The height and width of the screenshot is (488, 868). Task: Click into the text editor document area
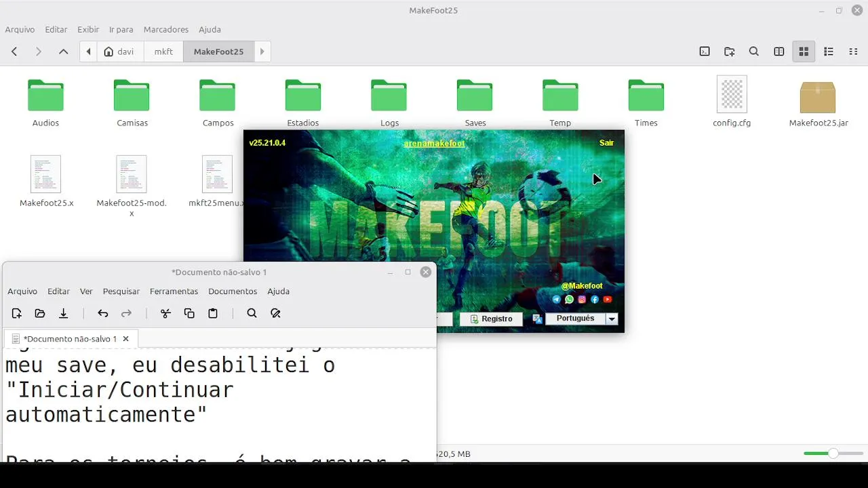pyautogui.click(x=219, y=405)
